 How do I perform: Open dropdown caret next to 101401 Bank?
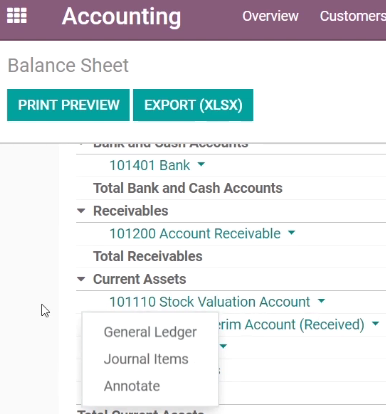tap(201, 164)
